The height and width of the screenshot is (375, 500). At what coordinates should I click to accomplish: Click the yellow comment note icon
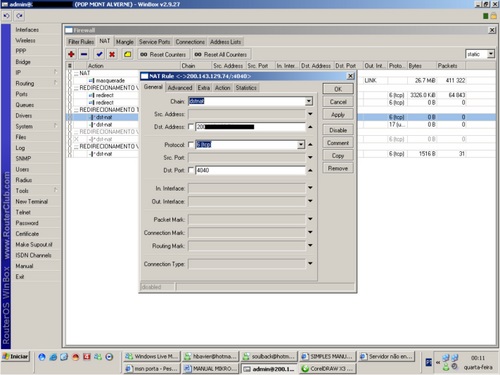(128, 54)
